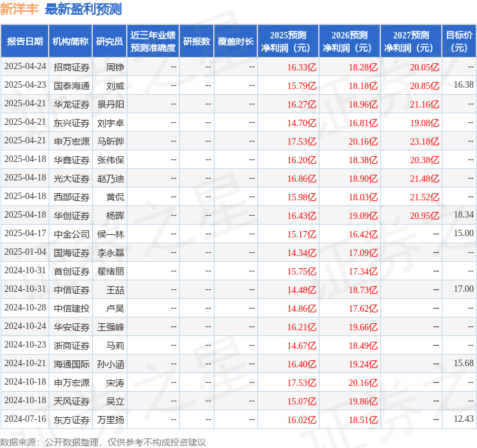Select the 机构简称 column header
The image size is (477, 448).
tap(70, 42)
